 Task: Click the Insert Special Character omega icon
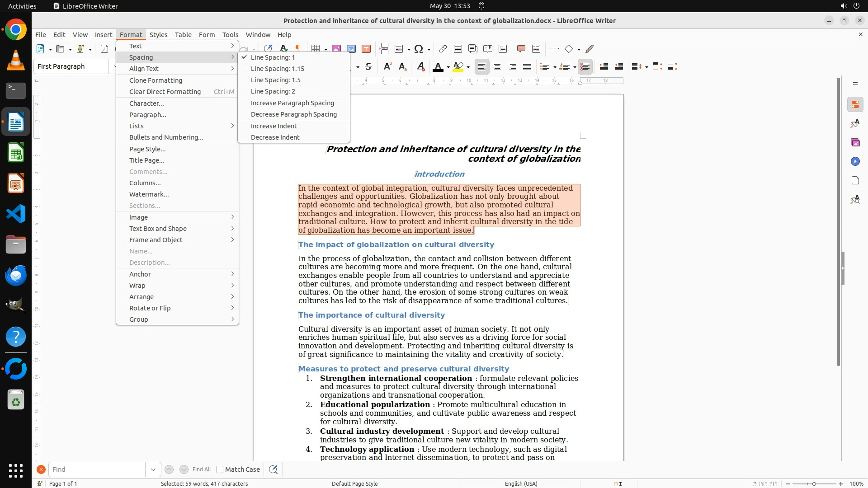pyautogui.click(x=419, y=49)
